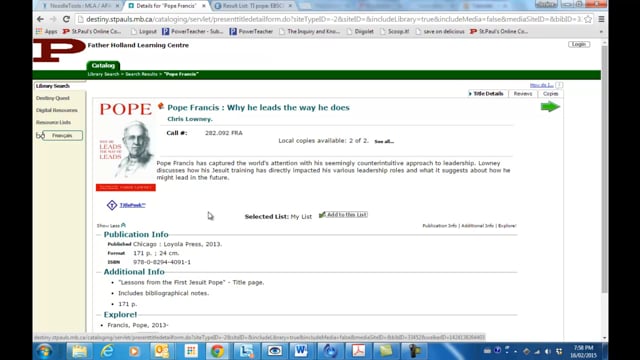The image size is (640, 360).
Task: Open the Chrome menu button
Action: point(601,19)
